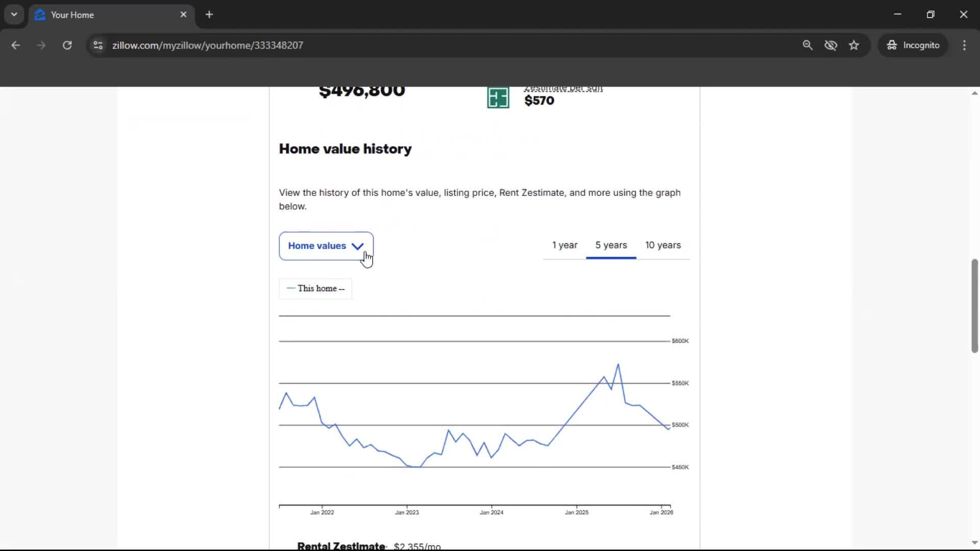This screenshot has height=551, width=980.
Task: Click the zoom magnifier icon in the address bar
Action: pos(807,45)
